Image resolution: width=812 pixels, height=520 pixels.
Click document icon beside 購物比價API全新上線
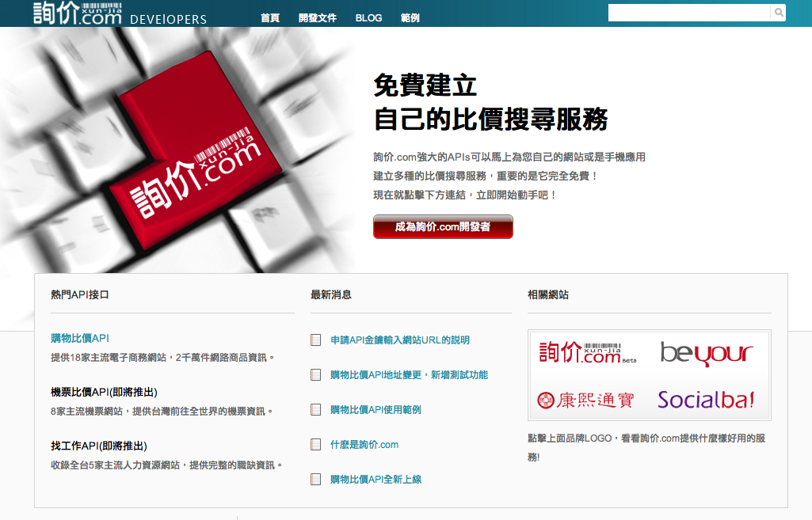click(x=315, y=480)
